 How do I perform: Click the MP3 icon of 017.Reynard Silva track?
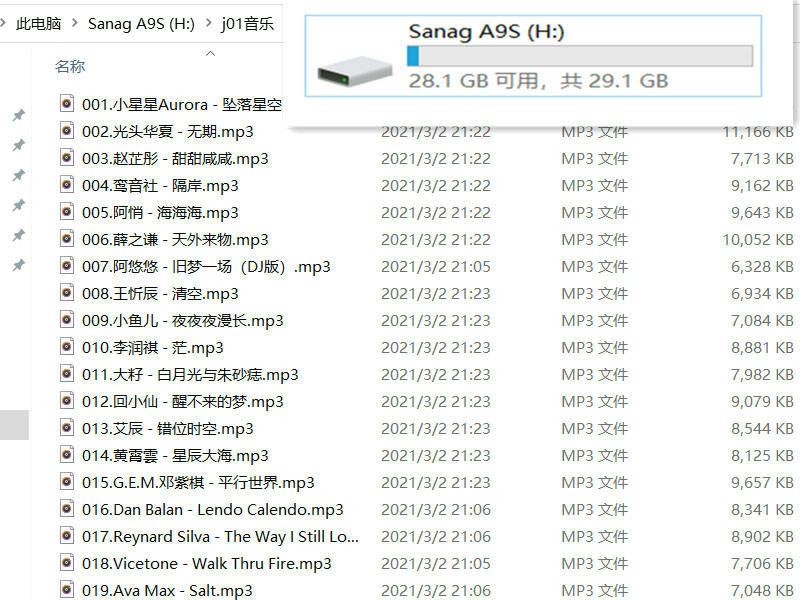[66, 536]
